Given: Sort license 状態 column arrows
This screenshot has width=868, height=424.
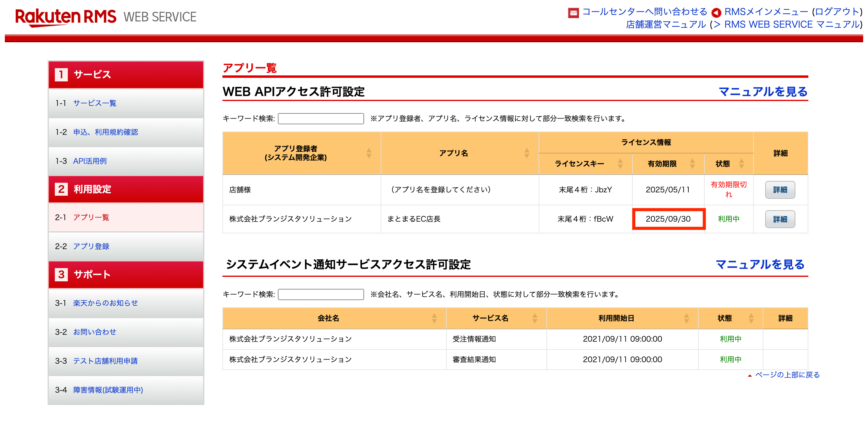Looking at the screenshot, I should tap(742, 164).
